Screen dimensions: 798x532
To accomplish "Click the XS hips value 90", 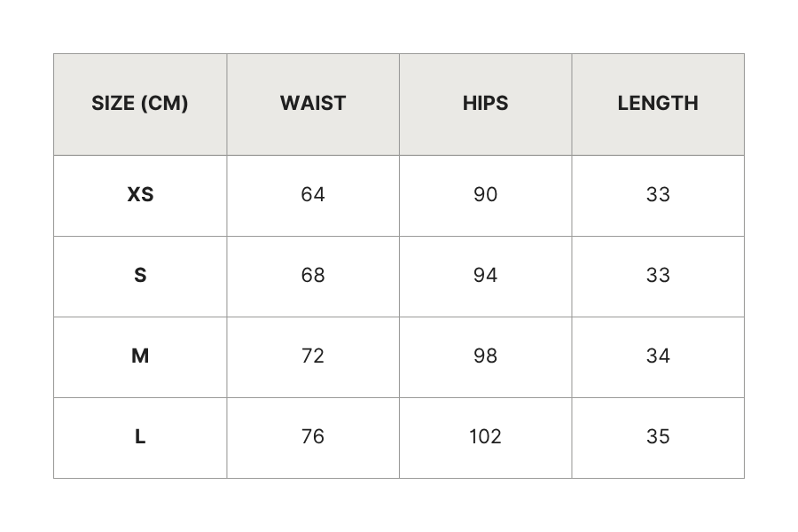I will tap(486, 194).
